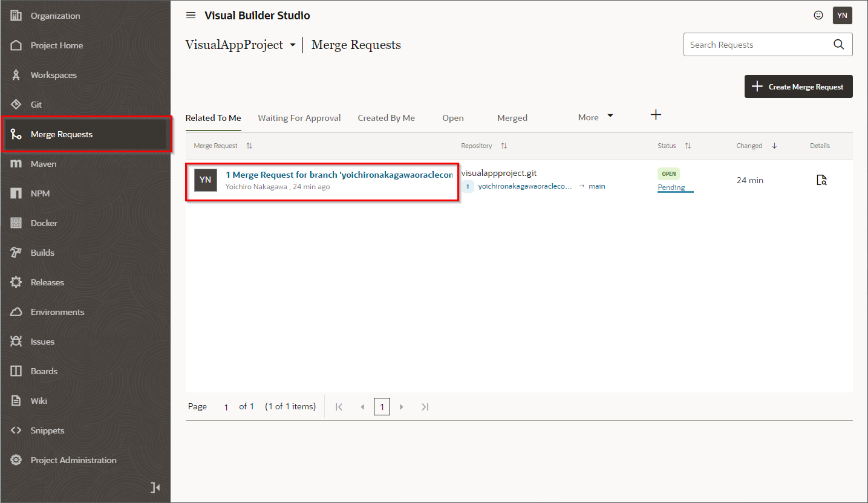Open the YN user avatar menu

[x=842, y=16]
